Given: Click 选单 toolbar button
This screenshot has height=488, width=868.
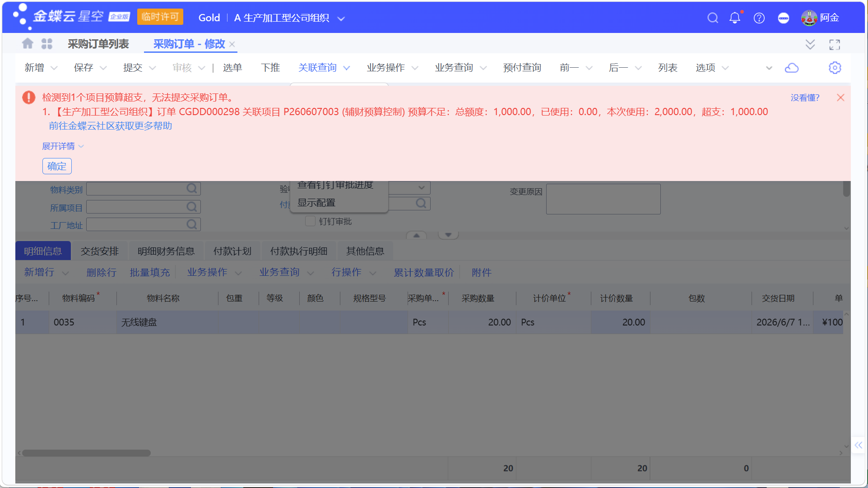Looking at the screenshot, I should point(232,68).
